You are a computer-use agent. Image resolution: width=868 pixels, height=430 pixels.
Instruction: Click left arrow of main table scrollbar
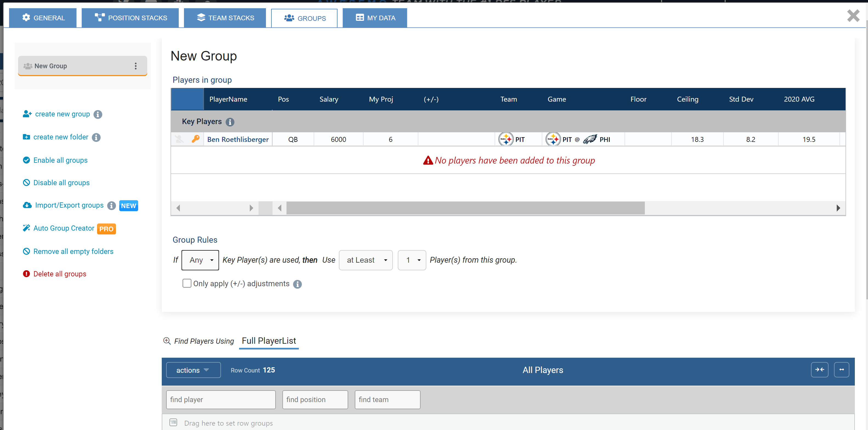click(279, 208)
